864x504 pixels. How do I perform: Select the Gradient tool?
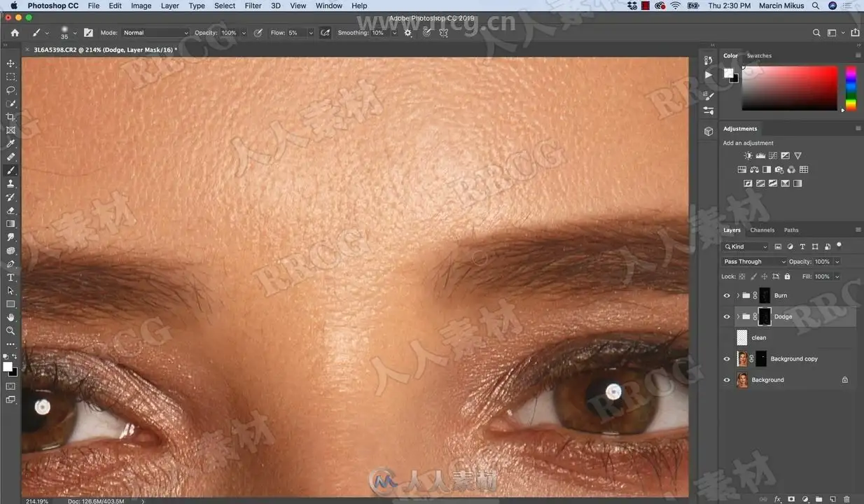coord(11,223)
